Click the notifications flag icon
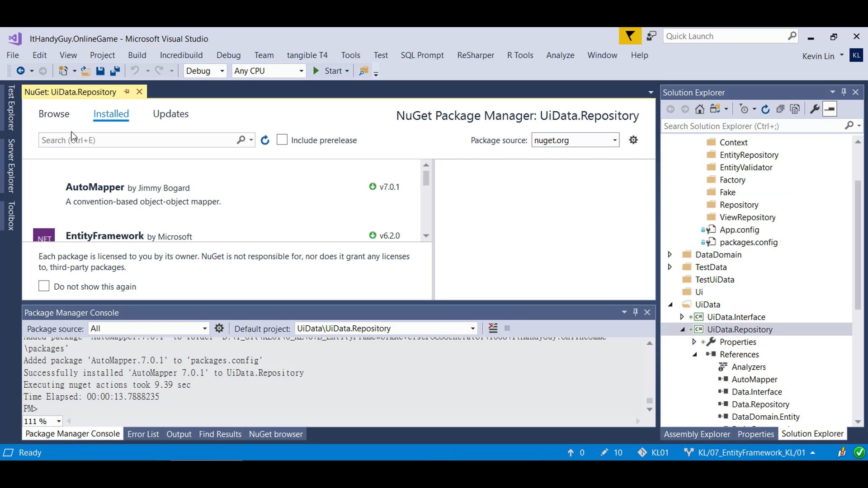 pos(630,36)
